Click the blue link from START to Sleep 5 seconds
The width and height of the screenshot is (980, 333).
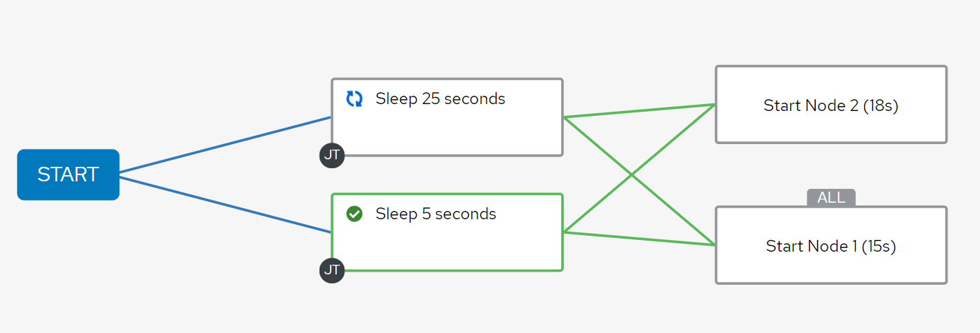pos(225,205)
